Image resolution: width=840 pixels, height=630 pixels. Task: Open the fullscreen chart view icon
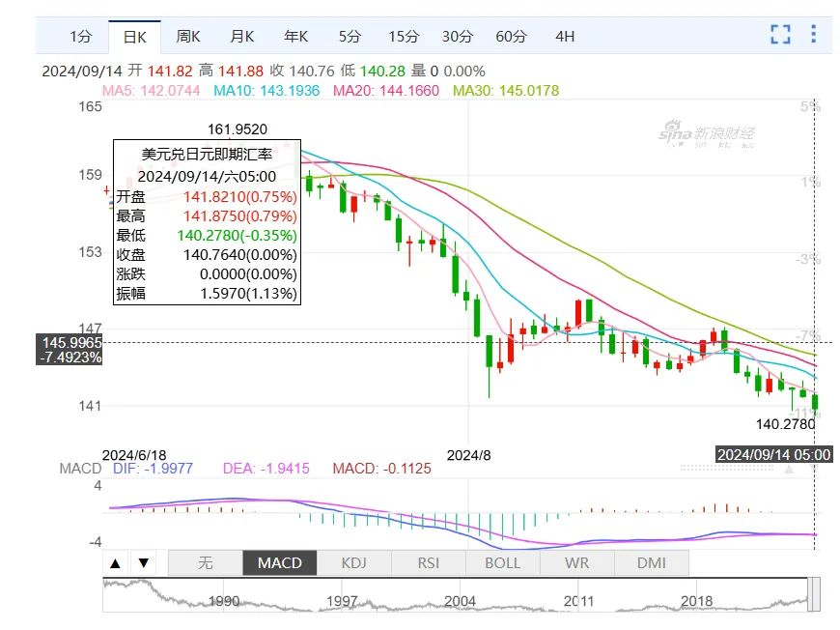[x=780, y=35]
